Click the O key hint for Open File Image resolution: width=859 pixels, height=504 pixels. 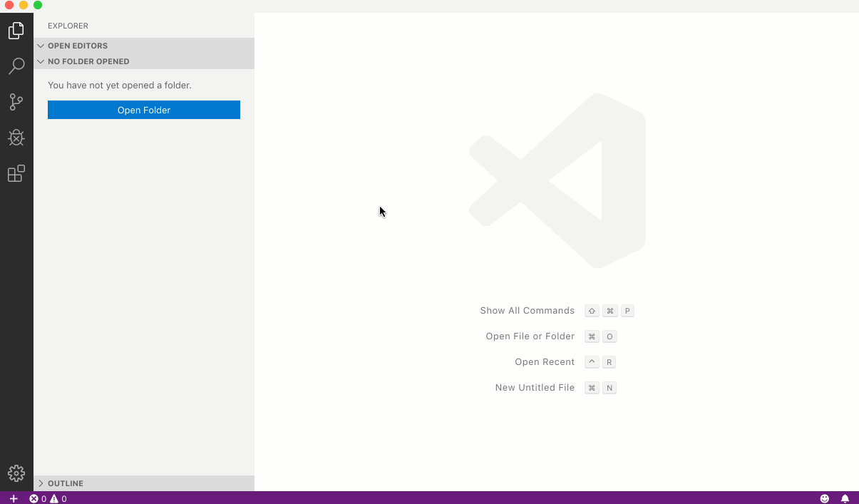609,336
